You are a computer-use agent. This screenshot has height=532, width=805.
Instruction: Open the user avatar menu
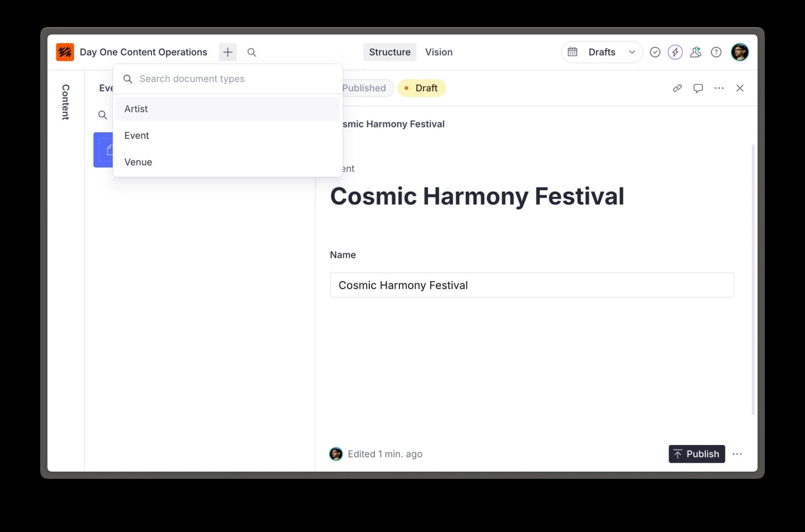pyautogui.click(x=740, y=52)
